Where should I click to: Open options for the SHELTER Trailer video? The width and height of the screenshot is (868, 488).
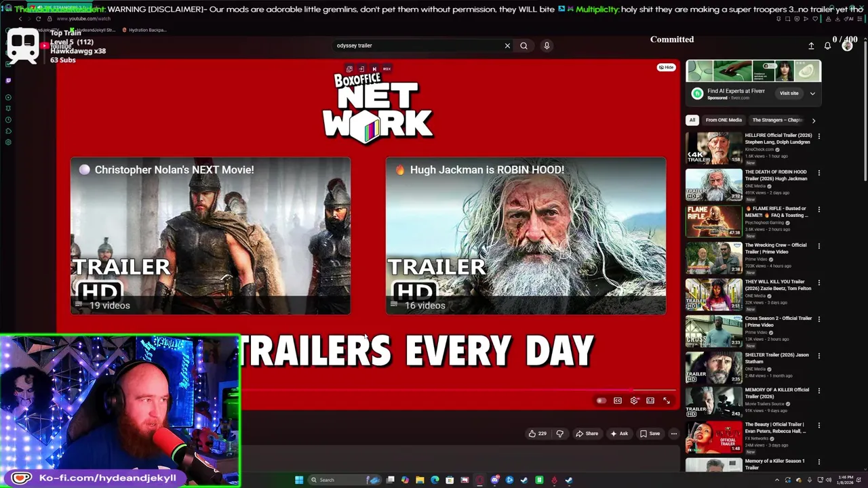tap(818, 356)
